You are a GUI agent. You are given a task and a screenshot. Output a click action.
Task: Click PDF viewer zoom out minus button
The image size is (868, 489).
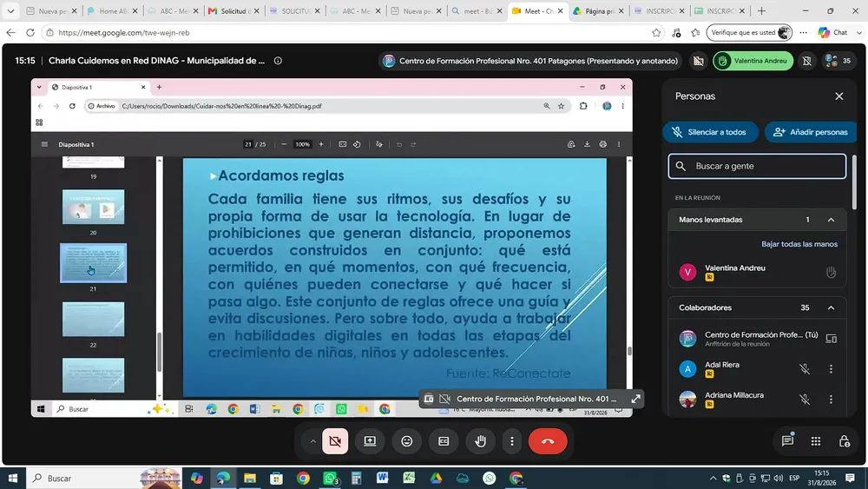pos(284,144)
